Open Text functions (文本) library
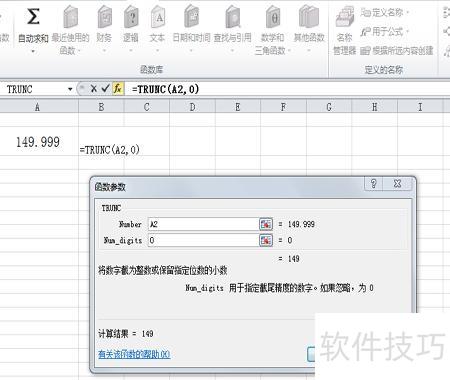The height and width of the screenshot is (380, 450). coord(157,29)
